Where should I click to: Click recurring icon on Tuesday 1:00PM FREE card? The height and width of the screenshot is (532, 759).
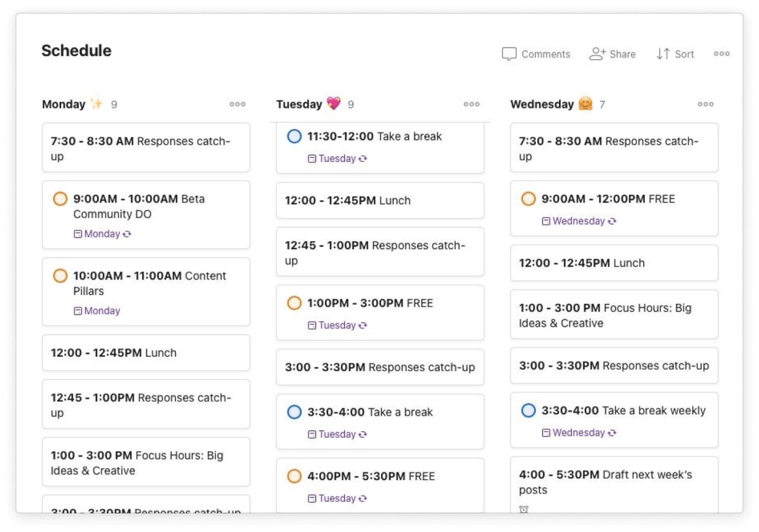point(363,326)
